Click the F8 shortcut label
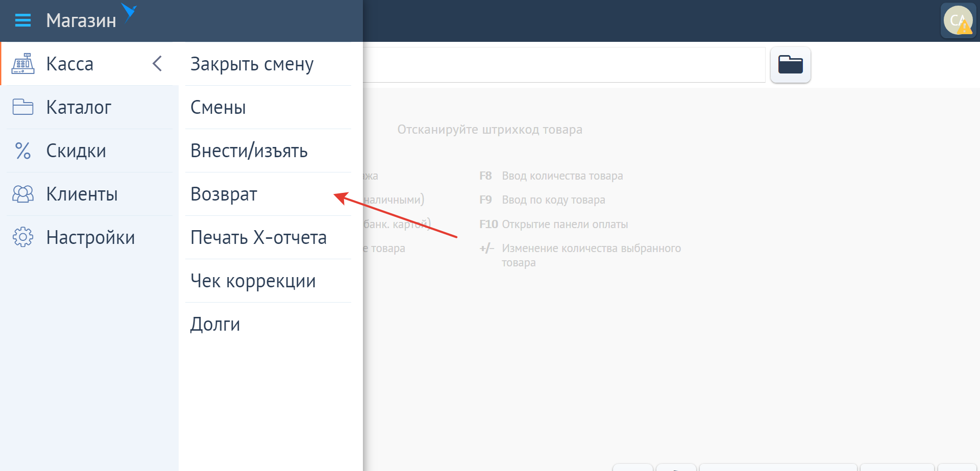The height and width of the screenshot is (471, 980). point(485,176)
